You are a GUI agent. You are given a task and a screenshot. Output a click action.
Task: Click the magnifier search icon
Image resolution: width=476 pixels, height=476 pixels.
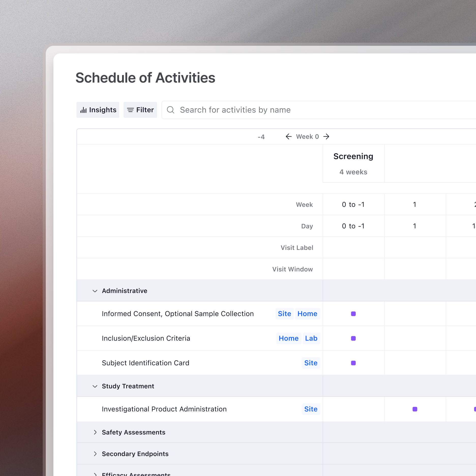[170, 110]
